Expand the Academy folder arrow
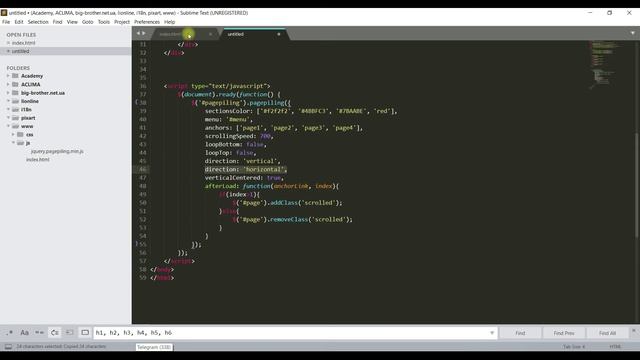640x360 pixels. (8, 76)
